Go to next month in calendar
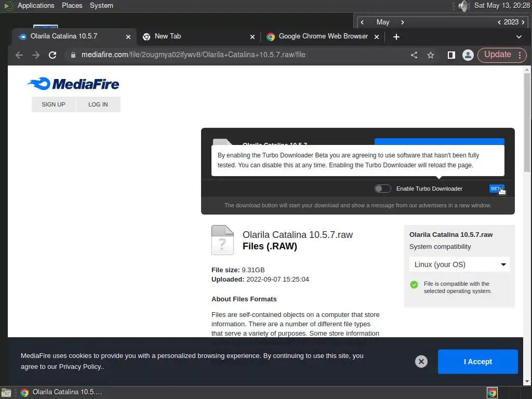This screenshot has height=399, width=532. pos(403,22)
